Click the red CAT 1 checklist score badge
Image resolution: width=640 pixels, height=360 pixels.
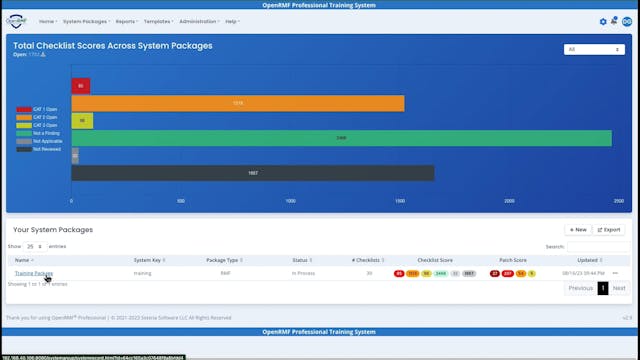tap(399, 273)
